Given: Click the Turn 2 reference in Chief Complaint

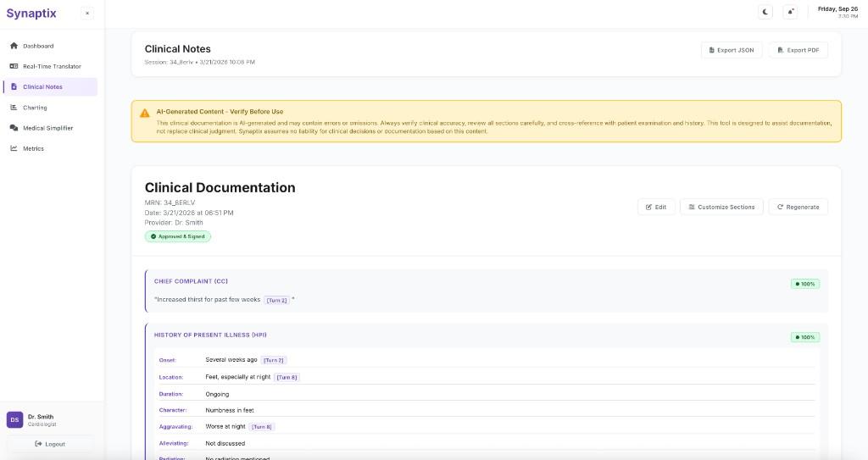Looking at the screenshot, I should pyautogui.click(x=277, y=300).
